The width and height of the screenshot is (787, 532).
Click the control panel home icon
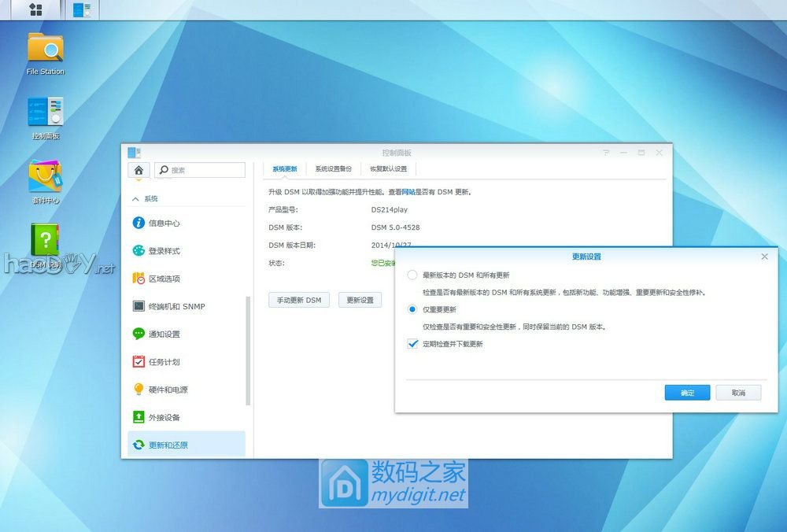coord(139,170)
